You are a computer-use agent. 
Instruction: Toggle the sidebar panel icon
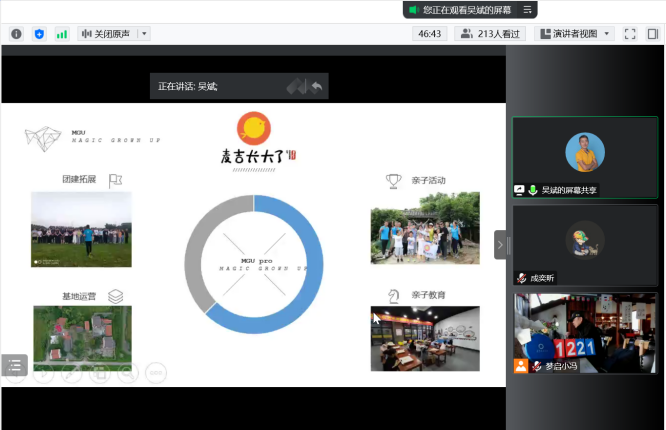click(652, 33)
